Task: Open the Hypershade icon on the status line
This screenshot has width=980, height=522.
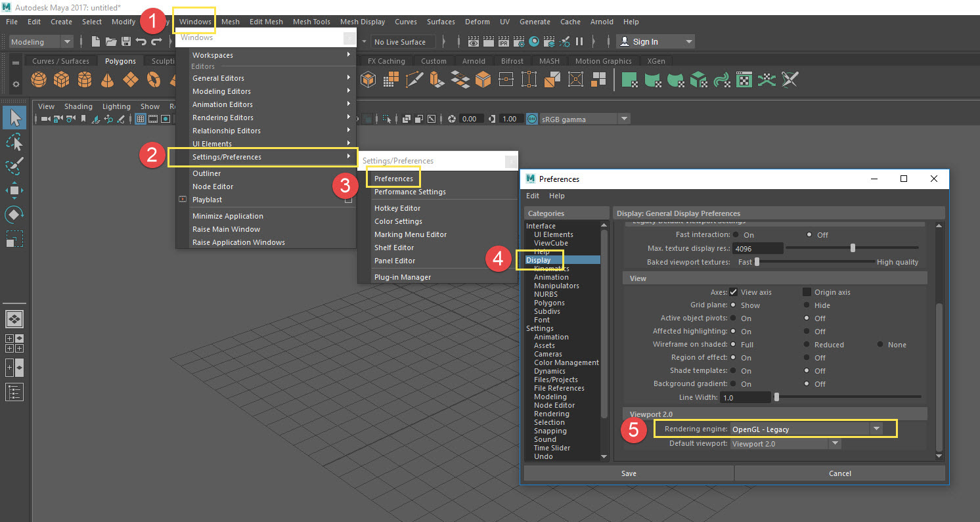Action: coord(534,41)
